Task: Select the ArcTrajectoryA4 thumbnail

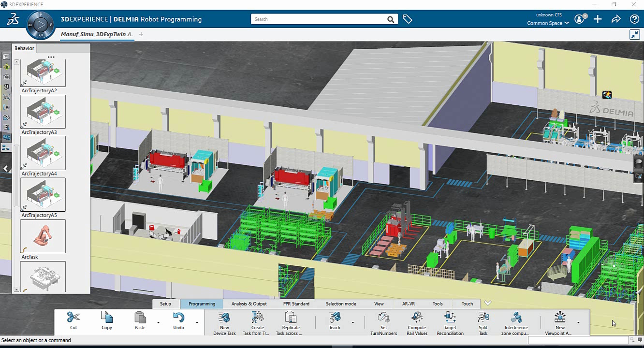Action: (43, 153)
